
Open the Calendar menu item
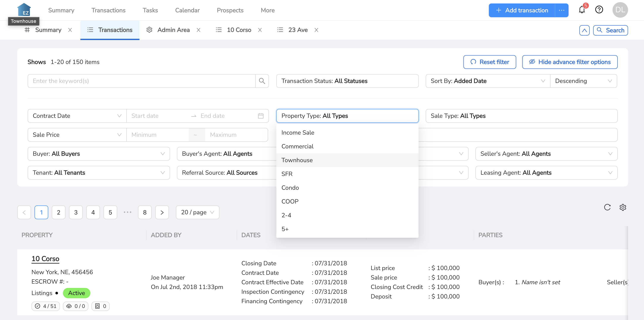187,10
